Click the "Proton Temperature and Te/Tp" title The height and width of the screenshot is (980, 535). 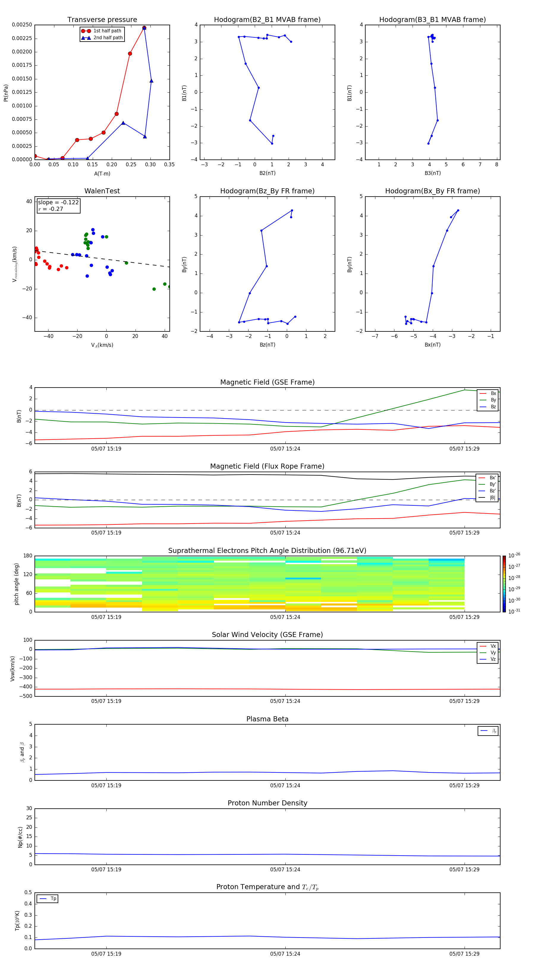click(x=267, y=887)
